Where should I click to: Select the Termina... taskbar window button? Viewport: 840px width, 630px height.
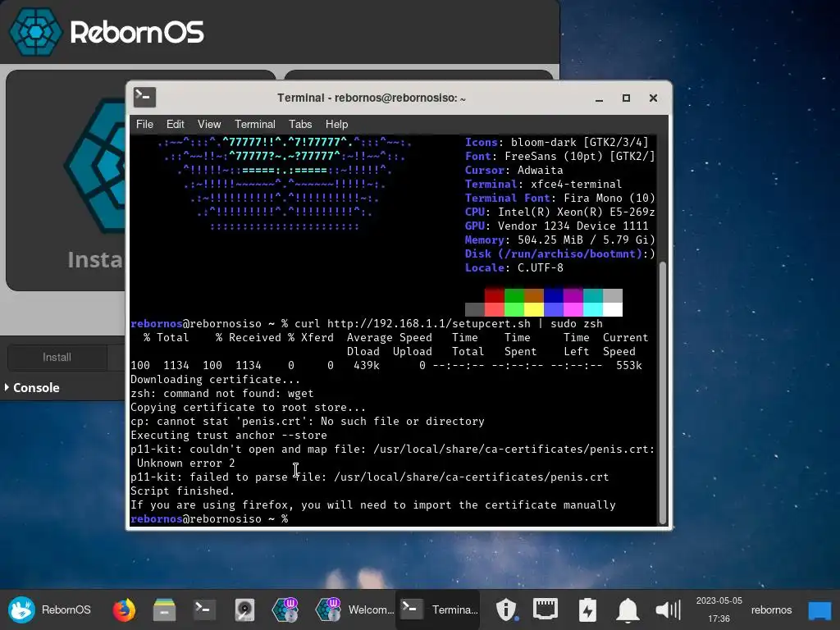[x=438, y=609]
